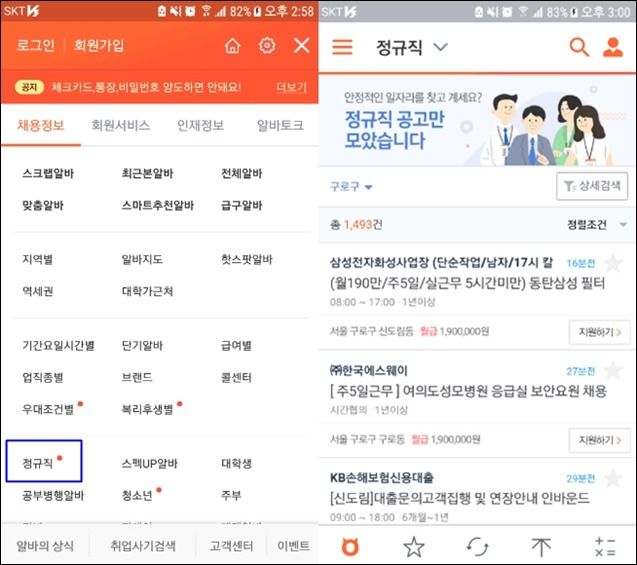The width and height of the screenshot is (637, 565).
Task: Open the 구로구 region dropdown
Action: pyautogui.click(x=351, y=186)
